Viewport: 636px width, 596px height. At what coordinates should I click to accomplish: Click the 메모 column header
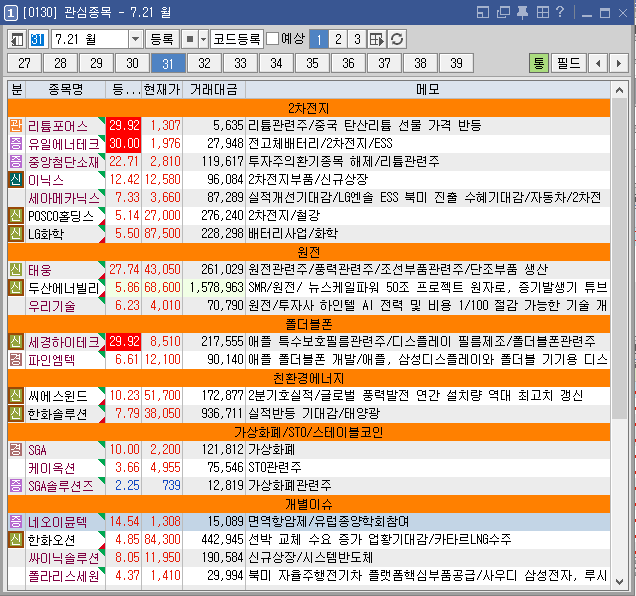click(x=428, y=89)
